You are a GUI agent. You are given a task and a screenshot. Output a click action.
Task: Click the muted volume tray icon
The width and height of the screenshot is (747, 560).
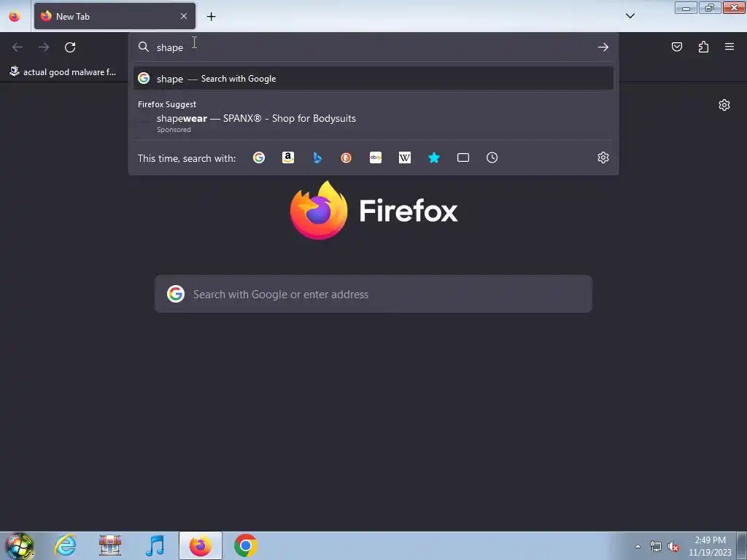coord(673,546)
